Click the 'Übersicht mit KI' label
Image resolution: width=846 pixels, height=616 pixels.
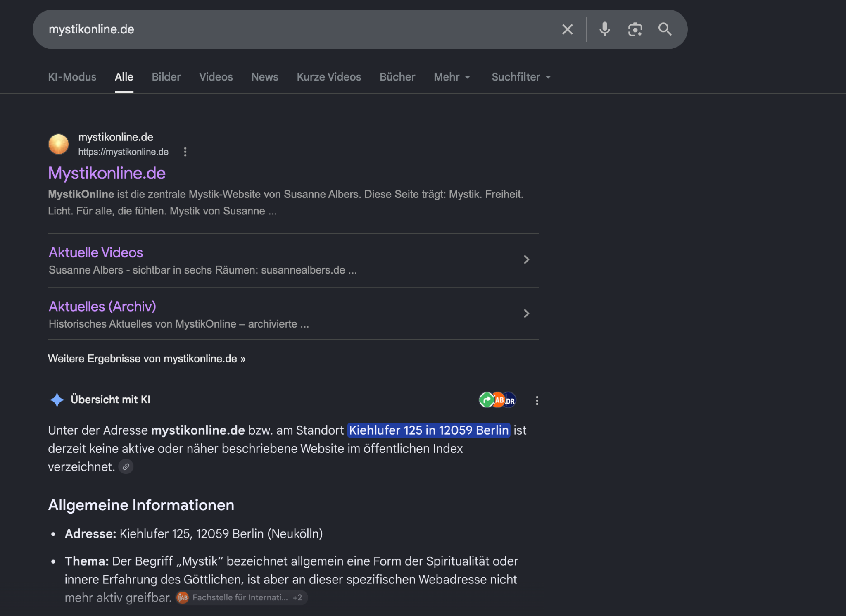point(111,400)
